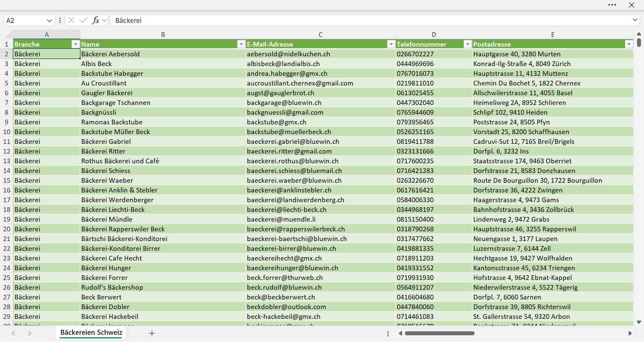Select row 12 header
This screenshot has height=342, width=644.
pos(6,151)
